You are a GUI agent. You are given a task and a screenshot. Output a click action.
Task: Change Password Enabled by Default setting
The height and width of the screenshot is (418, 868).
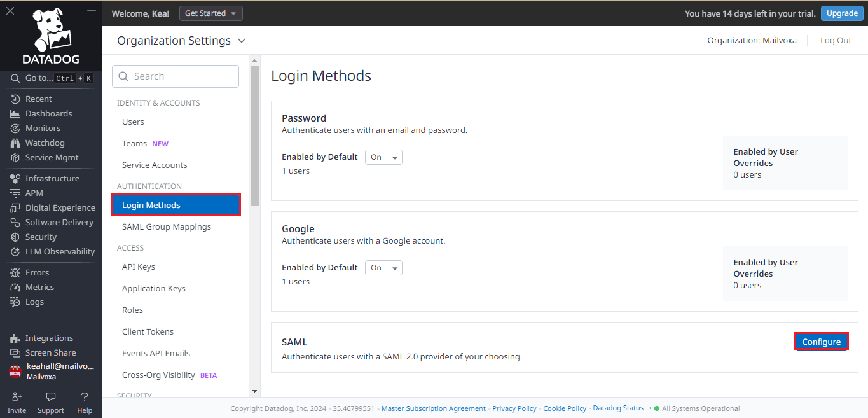(x=383, y=157)
